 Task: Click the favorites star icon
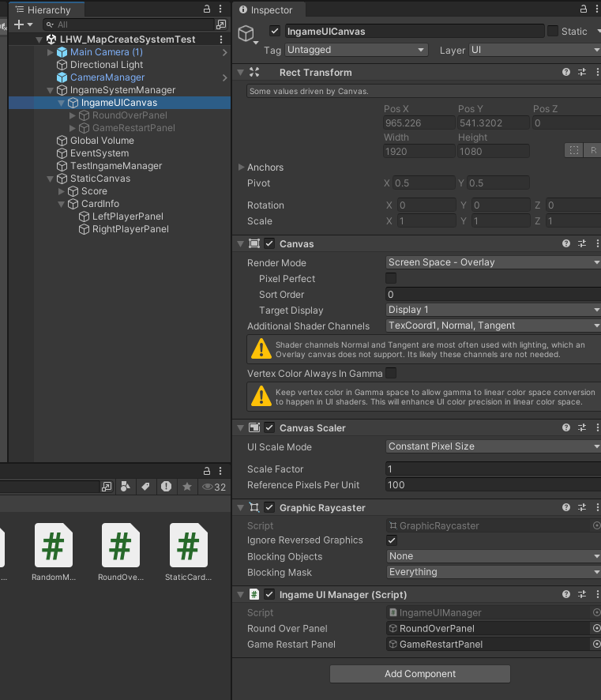(187, 487)
